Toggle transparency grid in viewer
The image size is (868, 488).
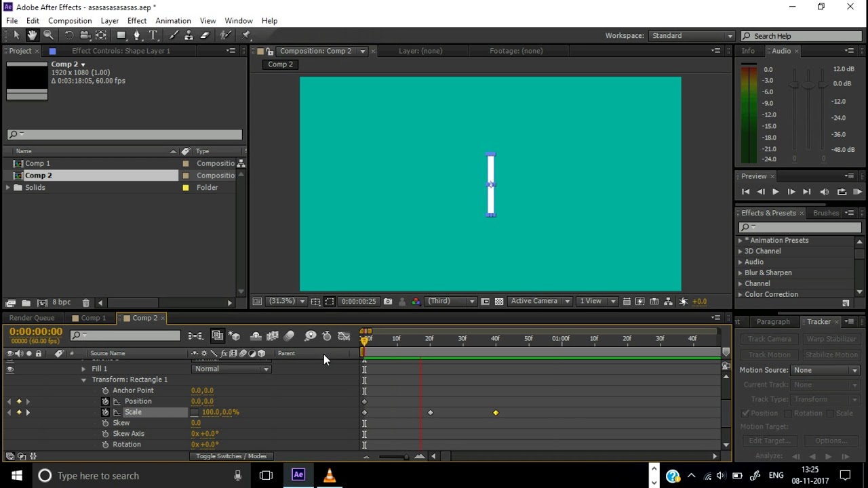click(499, 302)
